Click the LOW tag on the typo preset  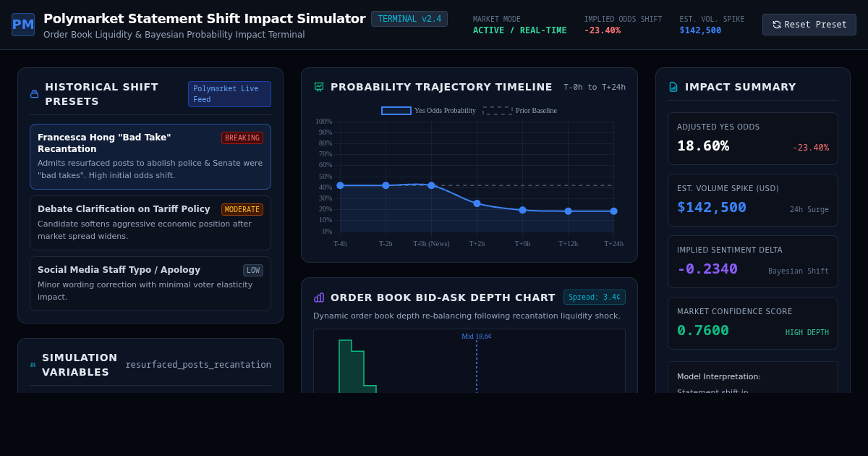pyautogui.click(x=253, y=270)
